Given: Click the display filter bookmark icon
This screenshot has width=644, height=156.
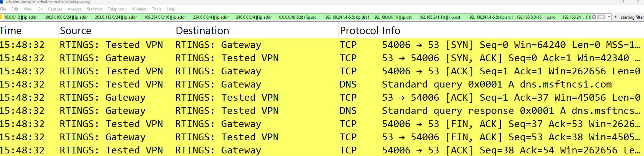Looking at the screenshot, I should (1, 17).
